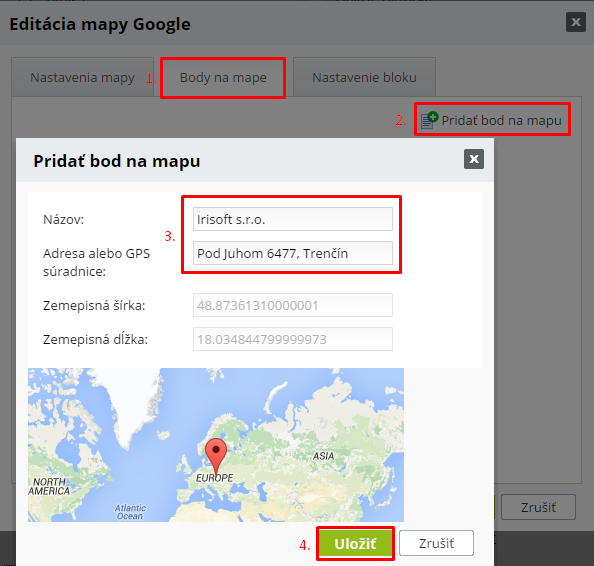Click the Adresa alebo GPS súradnice label
594x566 pixels.
coord(96,262)
